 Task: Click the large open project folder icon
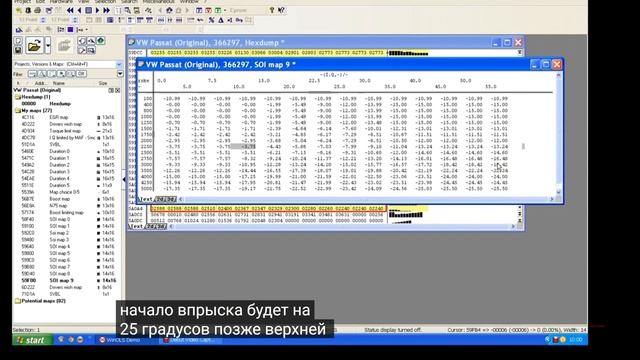pyautogui.click(x=34, y=45)
